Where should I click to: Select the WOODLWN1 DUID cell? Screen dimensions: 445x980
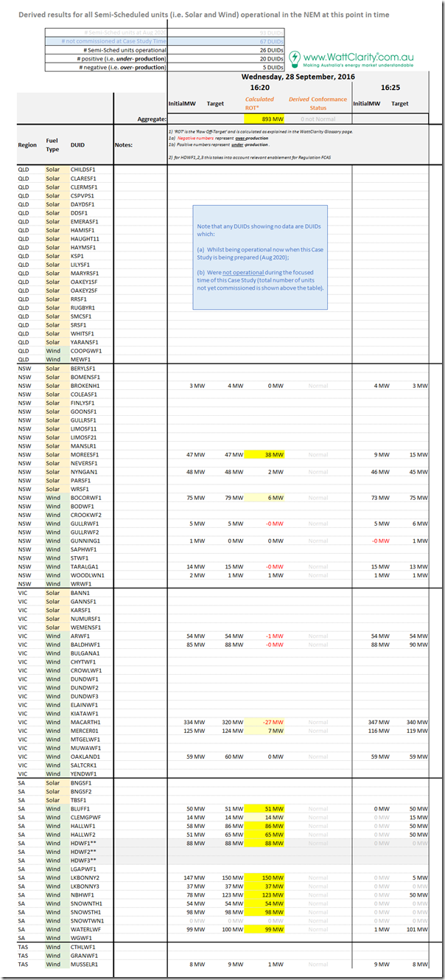pyautogui.click(x=87, y=575)
